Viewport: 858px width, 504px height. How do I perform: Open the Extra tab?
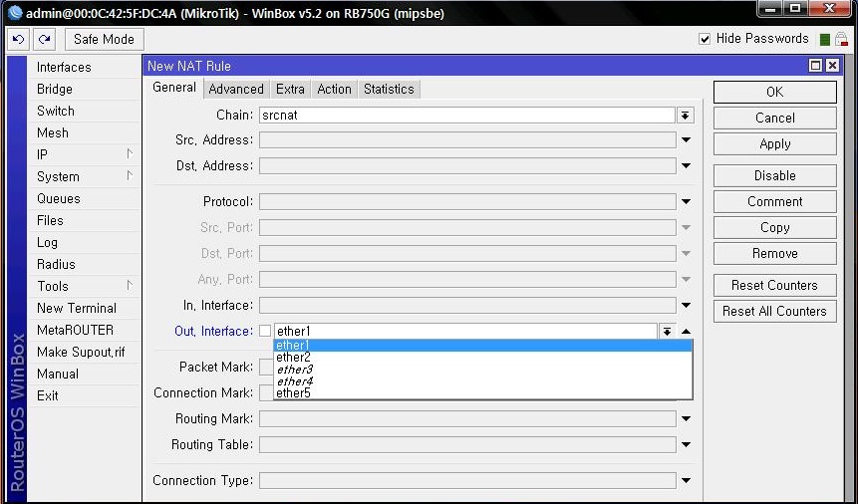pos(290,89)
